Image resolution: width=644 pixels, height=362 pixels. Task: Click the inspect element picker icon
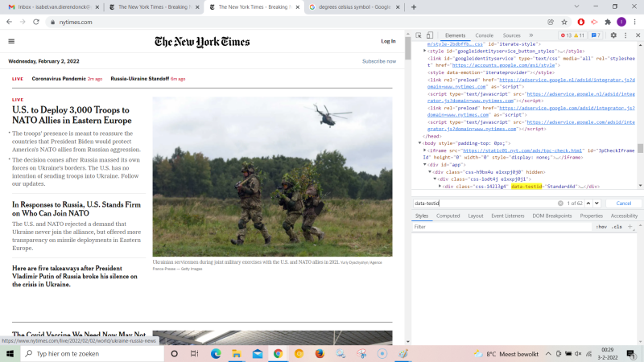click(x=418, y=35)
